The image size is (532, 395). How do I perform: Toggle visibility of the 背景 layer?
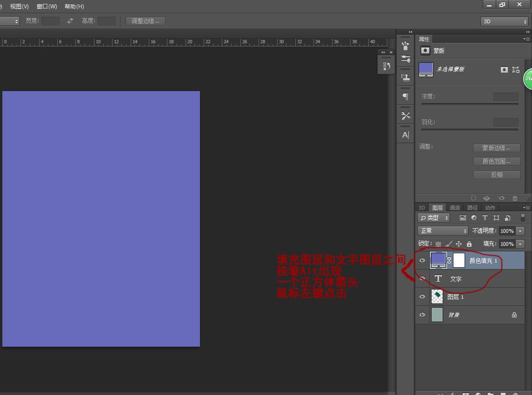422,315
